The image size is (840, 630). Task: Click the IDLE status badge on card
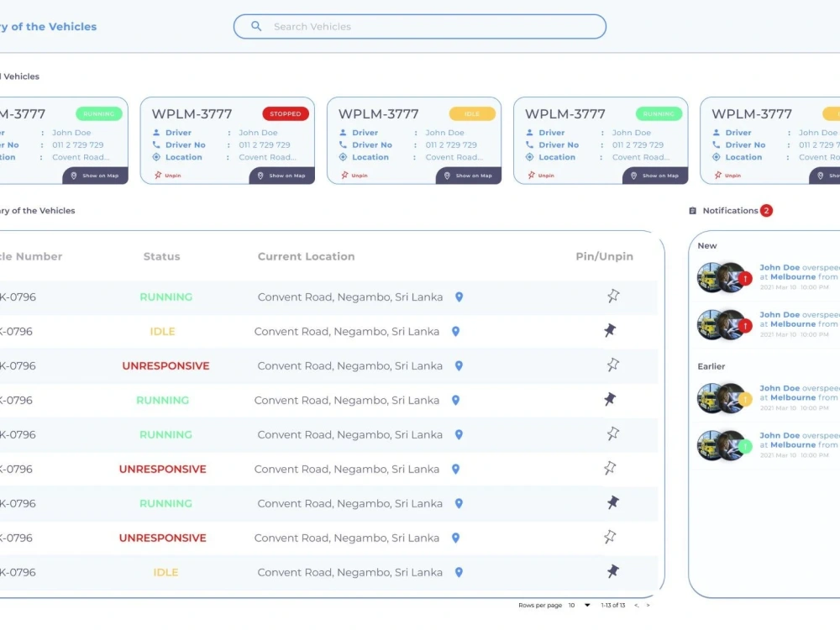click(x=472, y=113)
